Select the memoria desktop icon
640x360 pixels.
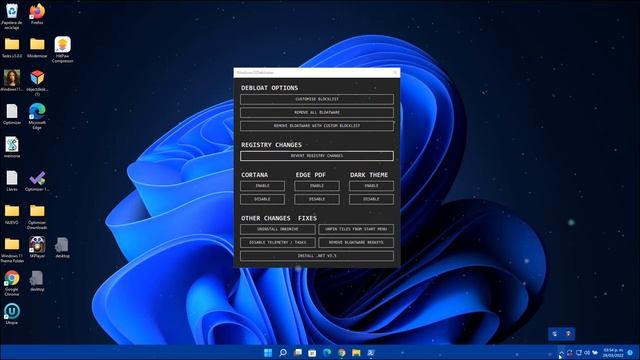(12, 147)
